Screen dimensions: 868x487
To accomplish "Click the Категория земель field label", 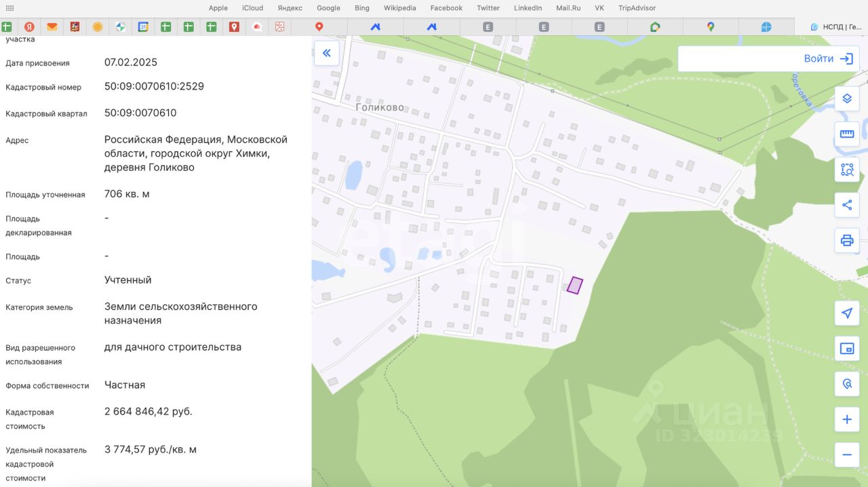I will click(39, 307).
